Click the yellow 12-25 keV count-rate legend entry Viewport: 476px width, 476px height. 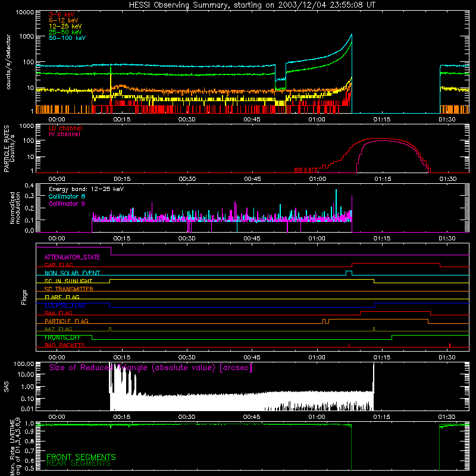coord(65,26)
